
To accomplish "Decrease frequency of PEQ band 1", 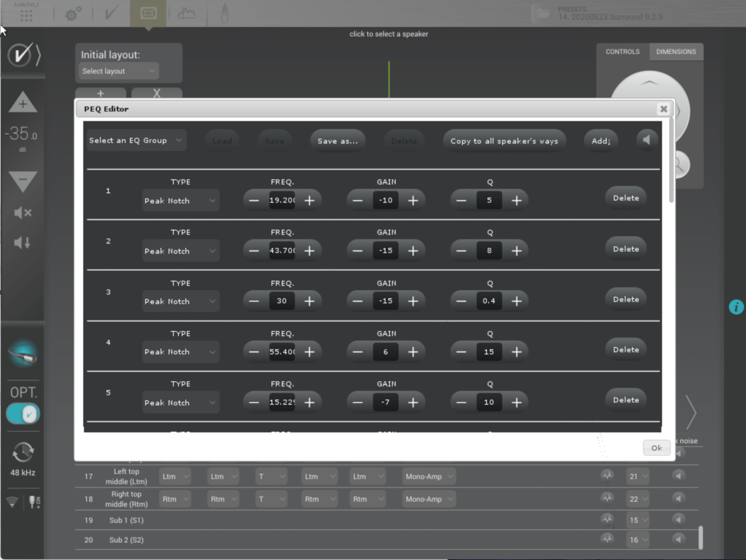I will coord(254,201).
